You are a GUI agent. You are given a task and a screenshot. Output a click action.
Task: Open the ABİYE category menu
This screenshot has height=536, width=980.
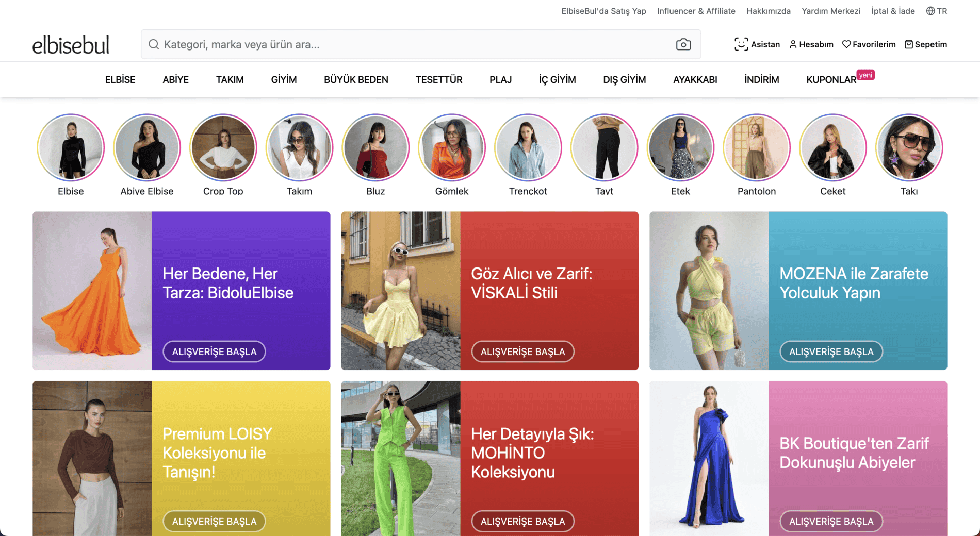coord(175,80)
